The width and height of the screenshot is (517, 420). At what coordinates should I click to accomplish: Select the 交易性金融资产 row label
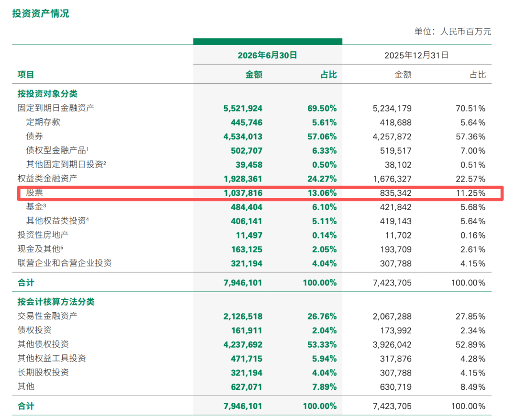pos(47,316)
